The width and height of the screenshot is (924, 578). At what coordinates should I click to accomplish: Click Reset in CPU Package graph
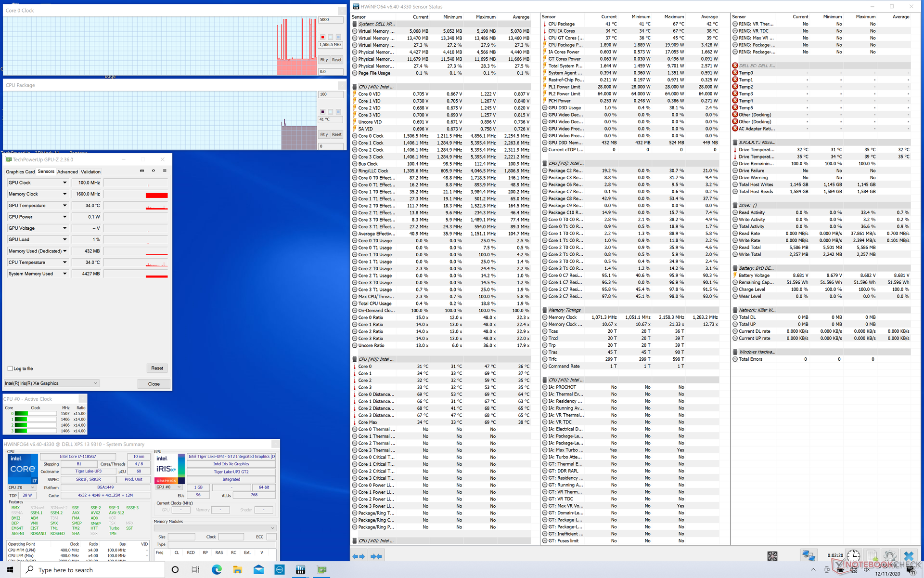point(337,135)
